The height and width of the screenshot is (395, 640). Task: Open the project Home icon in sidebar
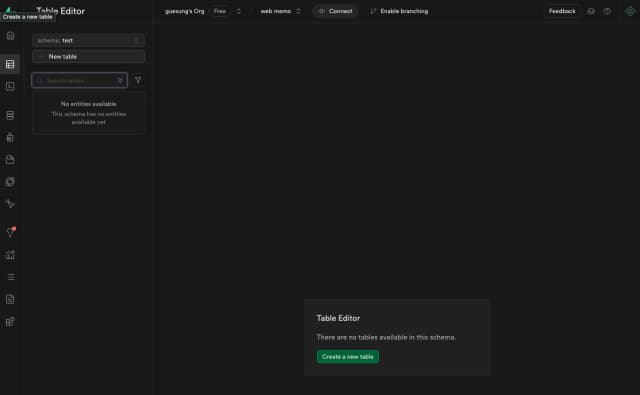10,36
